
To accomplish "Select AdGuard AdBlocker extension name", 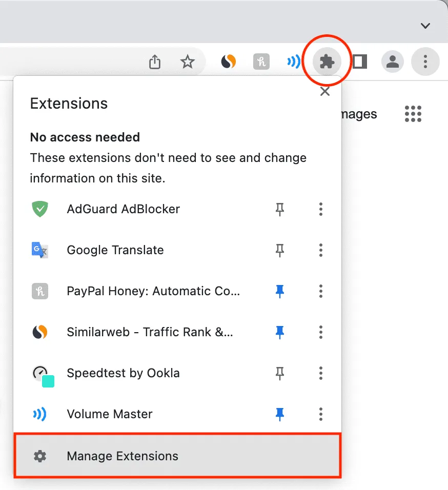I will (124, 209).
